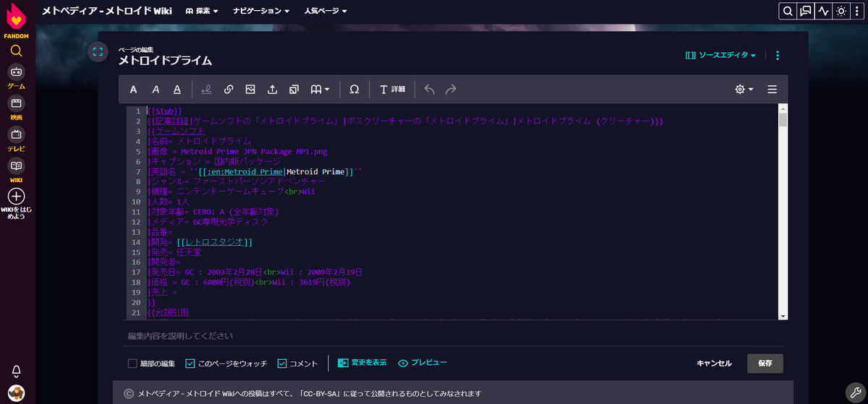Open the user avatar menu
868x404 pixels.
(17, 392)
